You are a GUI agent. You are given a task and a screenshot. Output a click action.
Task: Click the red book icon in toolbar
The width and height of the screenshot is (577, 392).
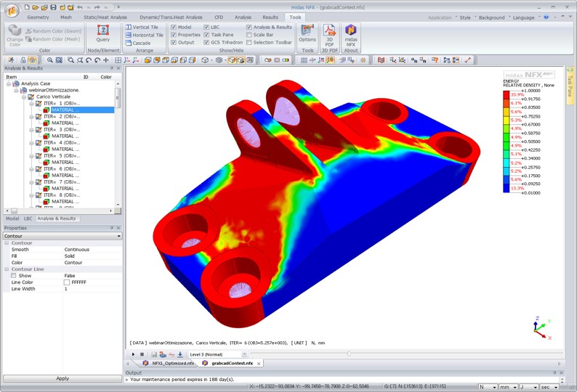(x=382, y=60)
